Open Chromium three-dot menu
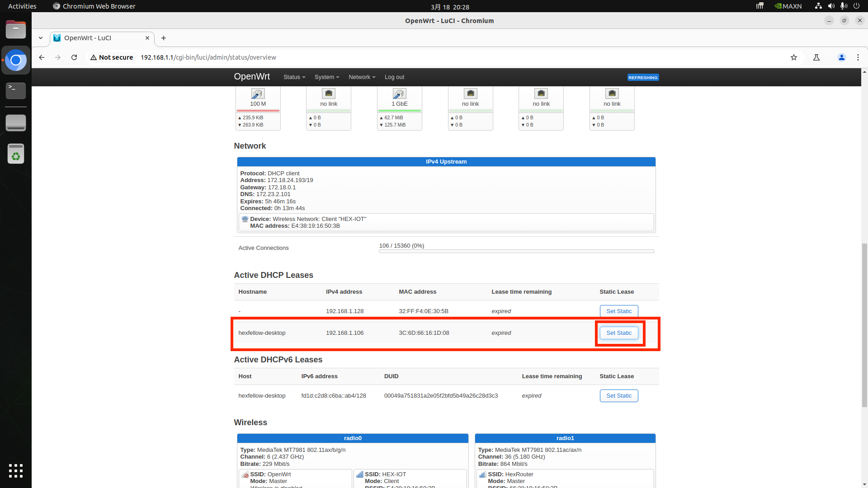 coord(858,57)
